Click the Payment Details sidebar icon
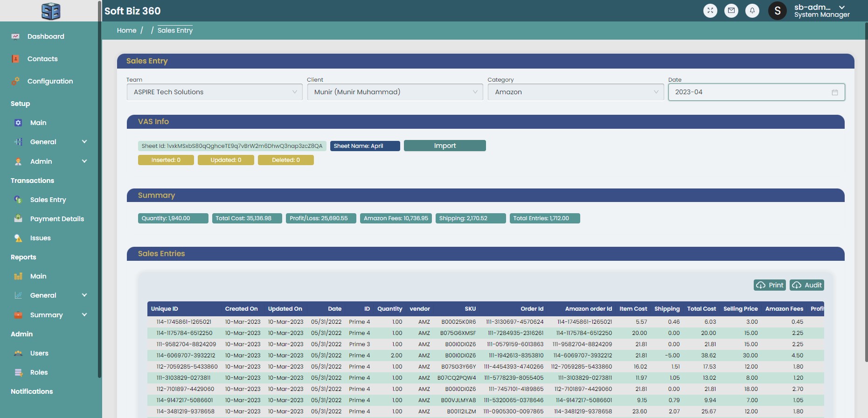This screenshot has height=418, width=868. pyautogui.click(x=18, y=218)
